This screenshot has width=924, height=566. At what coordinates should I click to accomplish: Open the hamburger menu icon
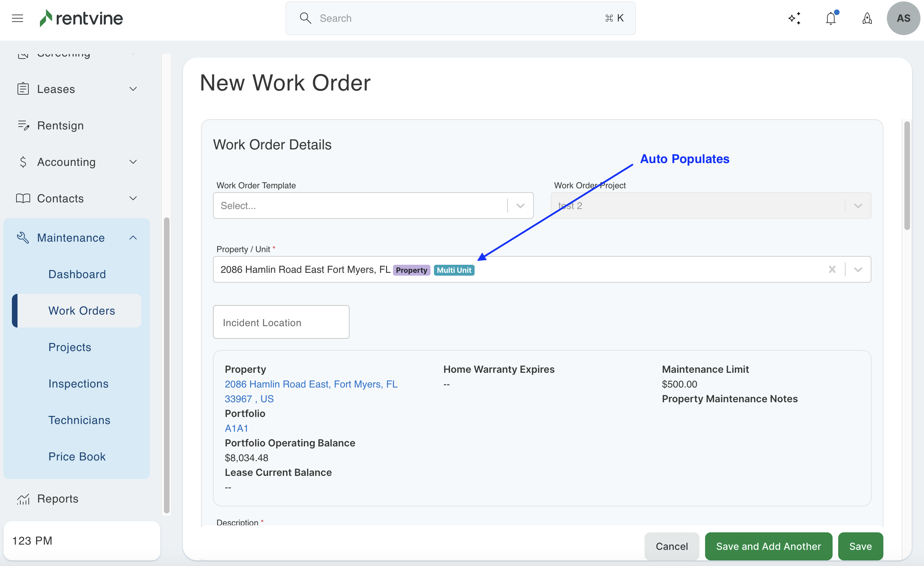click(x=18, y=18)
